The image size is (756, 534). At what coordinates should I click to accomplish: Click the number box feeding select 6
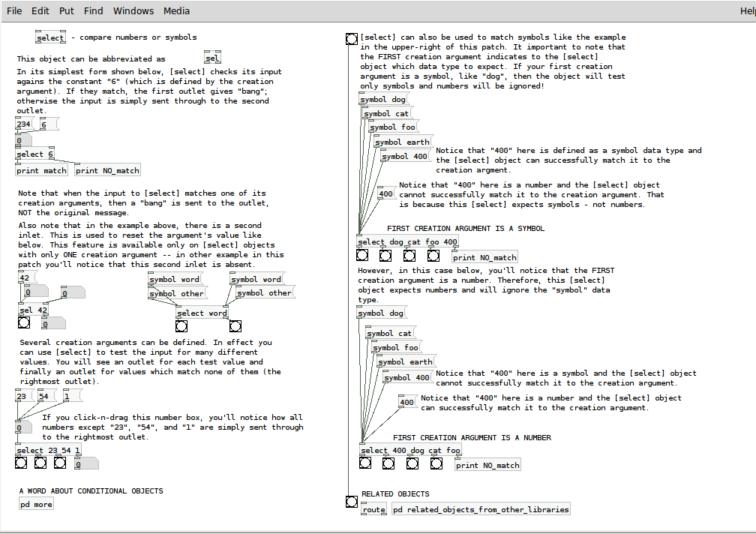[24, 141]
